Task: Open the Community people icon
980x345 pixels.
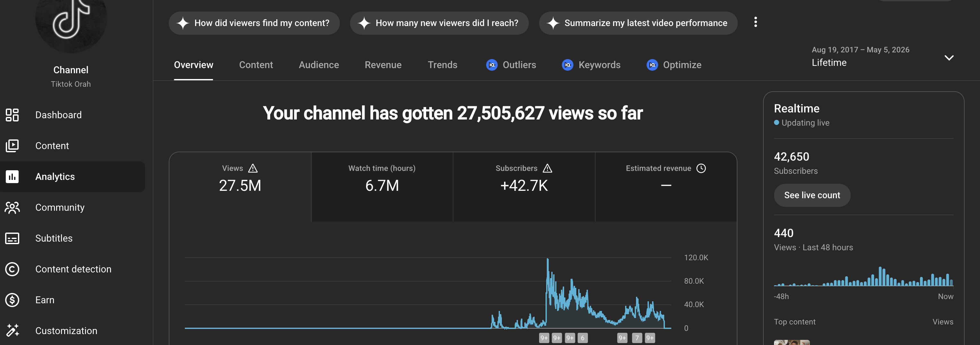Action: [12, 208]
